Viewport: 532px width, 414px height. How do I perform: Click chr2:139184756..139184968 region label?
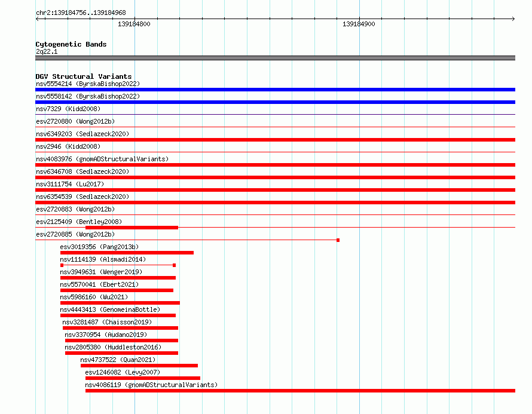pyautogui.click(x=81, y=13)
